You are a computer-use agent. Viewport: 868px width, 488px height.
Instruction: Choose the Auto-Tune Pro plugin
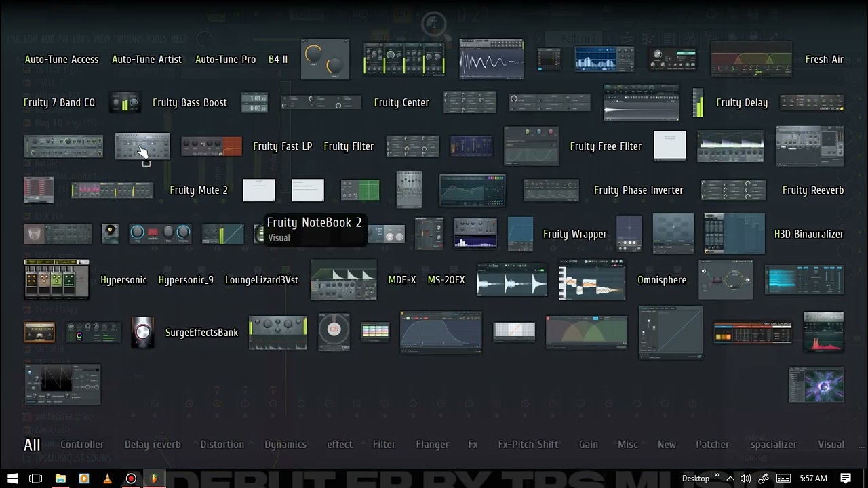[226, 60]
